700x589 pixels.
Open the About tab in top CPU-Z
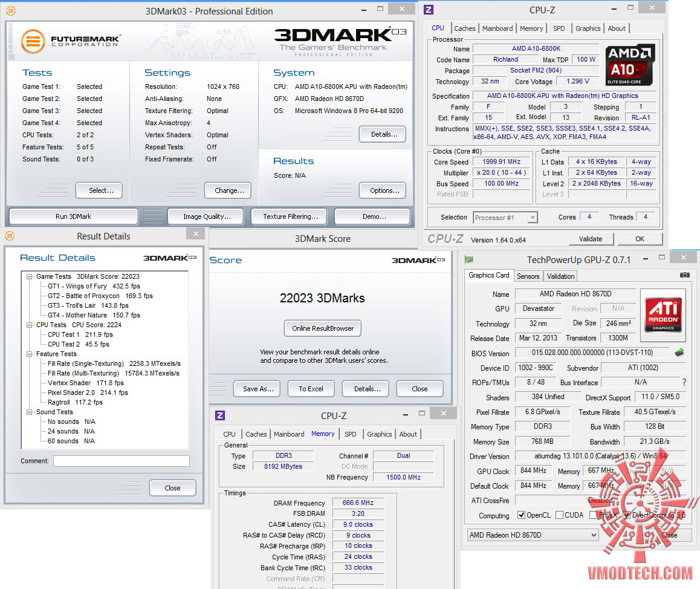(617, 28)
